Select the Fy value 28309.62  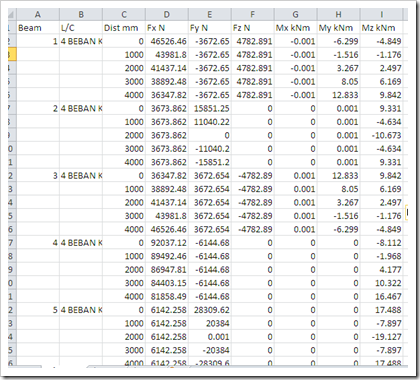click(x=210, y=310)
